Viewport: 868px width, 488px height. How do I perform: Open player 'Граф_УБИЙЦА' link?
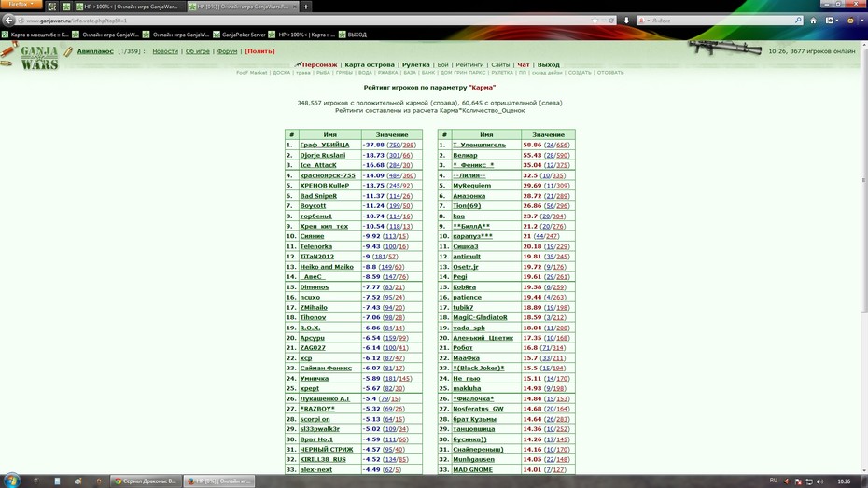(325, 145)
